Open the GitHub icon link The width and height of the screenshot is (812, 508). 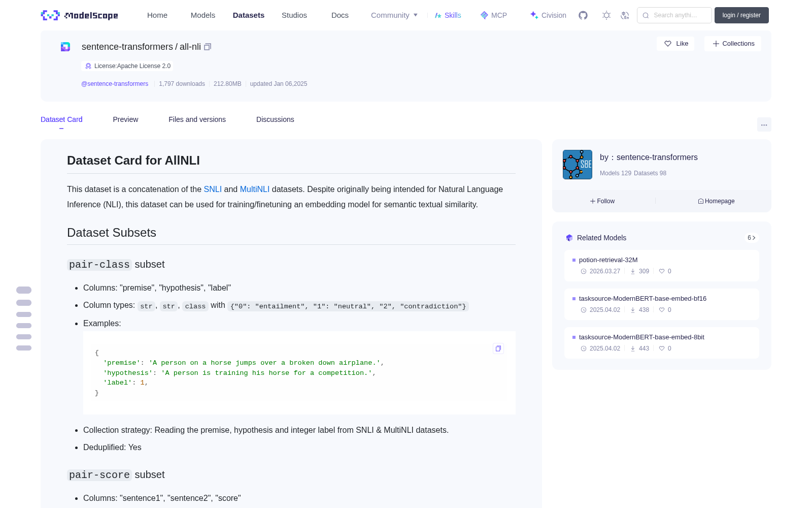click(583, 15)
